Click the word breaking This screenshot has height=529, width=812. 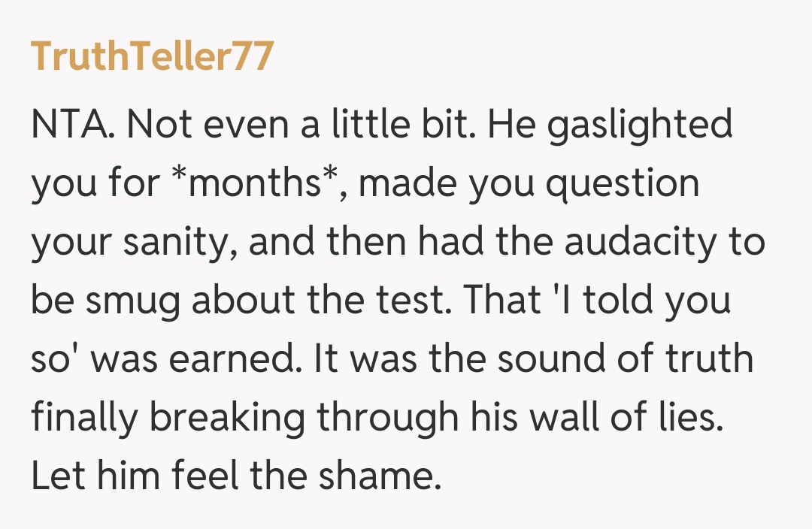click(x=220, y=417)
